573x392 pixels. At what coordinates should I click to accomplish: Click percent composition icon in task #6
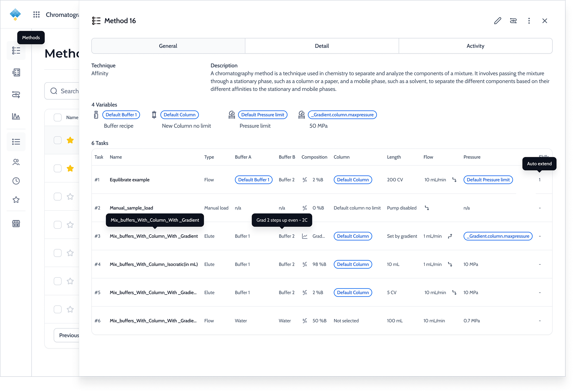click(x=305, y=321)
